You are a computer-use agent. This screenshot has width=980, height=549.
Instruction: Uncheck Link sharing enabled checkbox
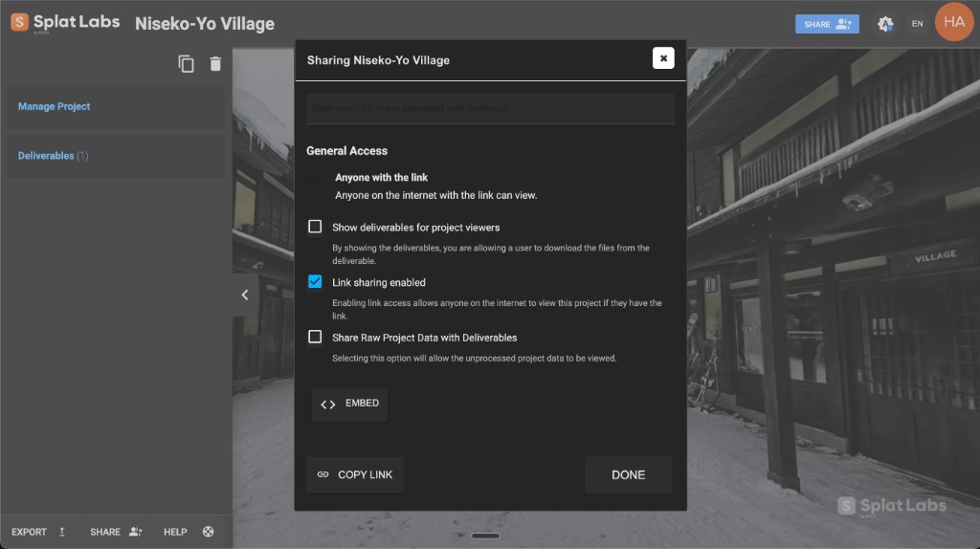pyautogui.click(x=315, y=282)
